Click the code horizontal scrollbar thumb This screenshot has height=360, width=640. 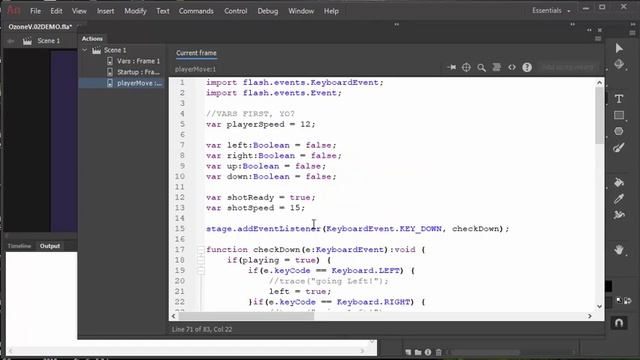(246, 316)
